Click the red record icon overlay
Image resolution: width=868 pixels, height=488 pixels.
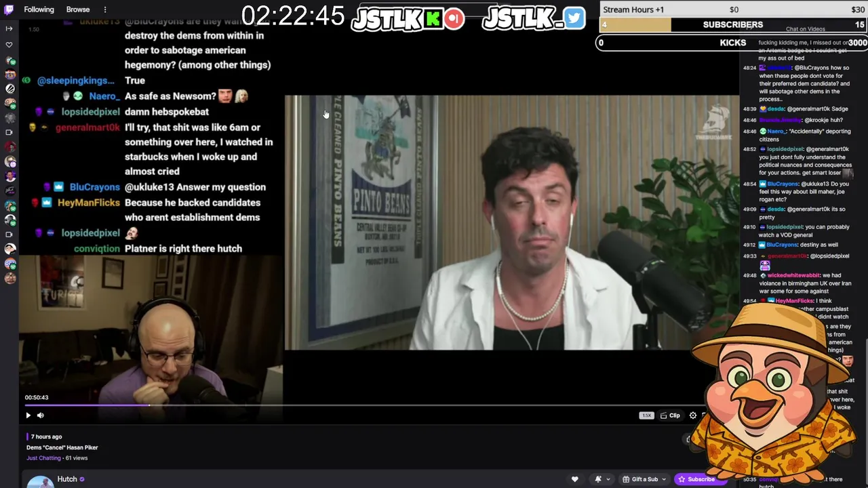coord(454,18)
